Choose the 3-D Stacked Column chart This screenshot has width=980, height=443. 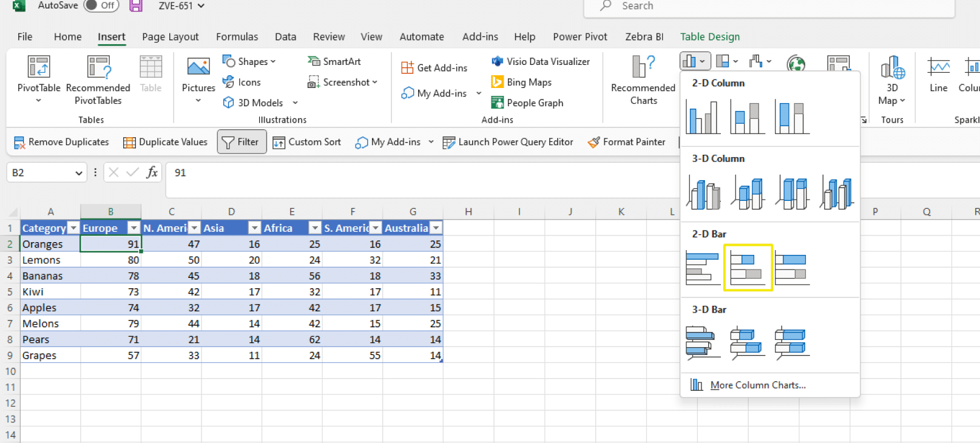(748, 192)
